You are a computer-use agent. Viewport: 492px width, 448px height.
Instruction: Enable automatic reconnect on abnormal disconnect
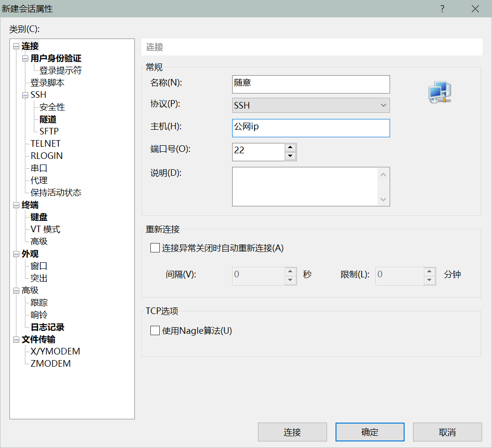[x=155, y=248]
